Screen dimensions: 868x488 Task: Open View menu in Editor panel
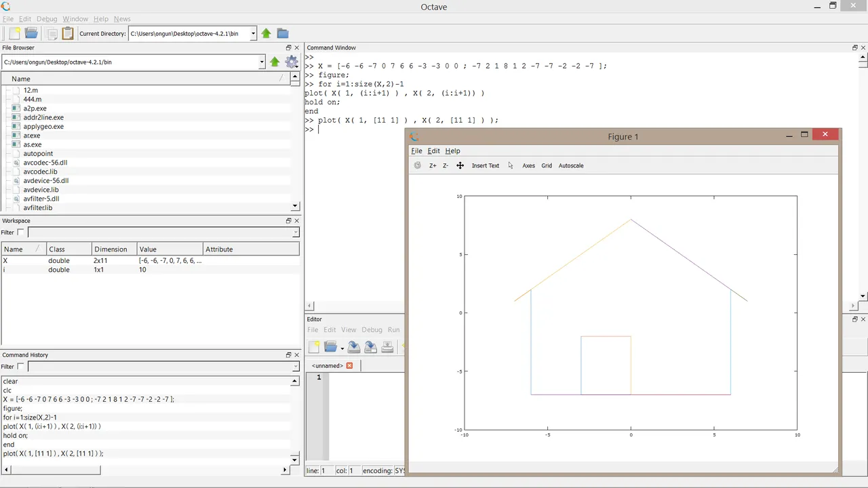(x=349, y=329)
